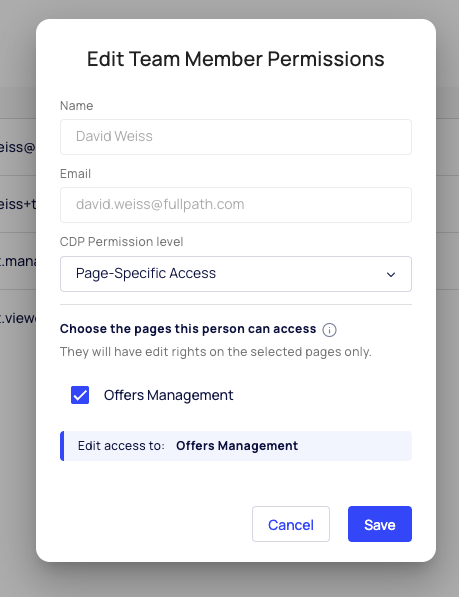Click the background row starting with .mana
459x597 pixels.
(18, 261)
